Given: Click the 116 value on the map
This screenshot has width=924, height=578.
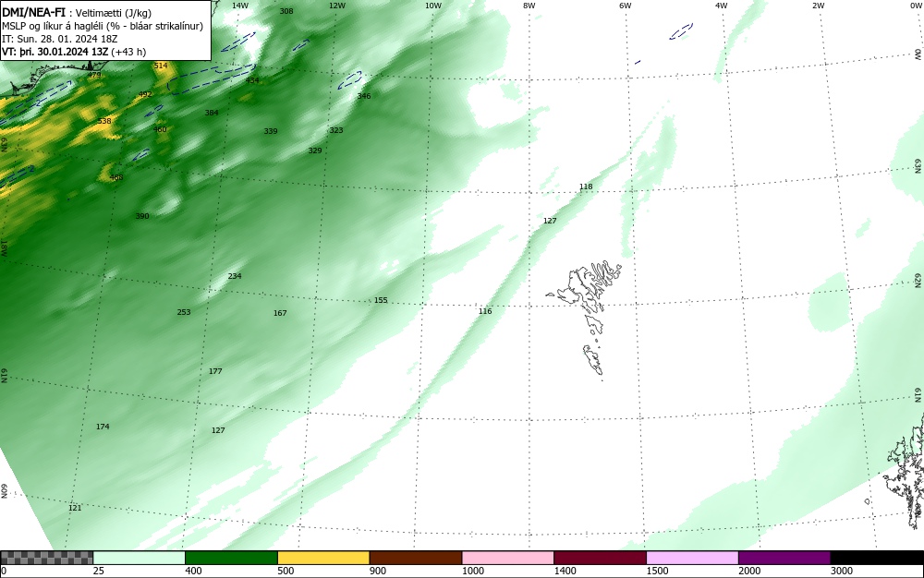Looking at the screenshot, I should (x=485, y=311).
